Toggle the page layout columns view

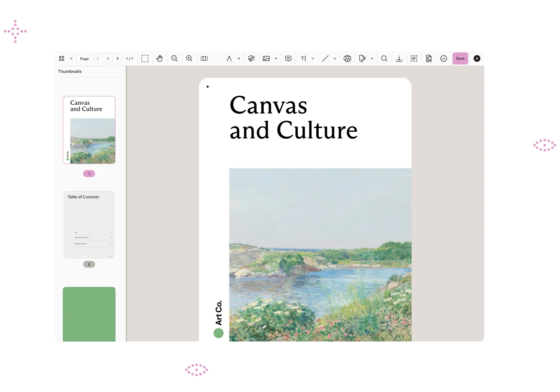(204, 58)
